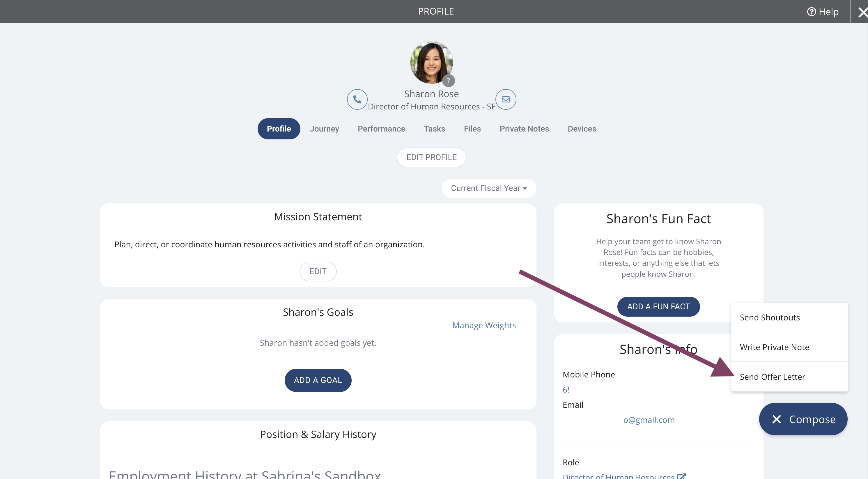This screenshot has height=479, width=868.
Task: Go to the Private Notes tab
Action: coord(524,129)
